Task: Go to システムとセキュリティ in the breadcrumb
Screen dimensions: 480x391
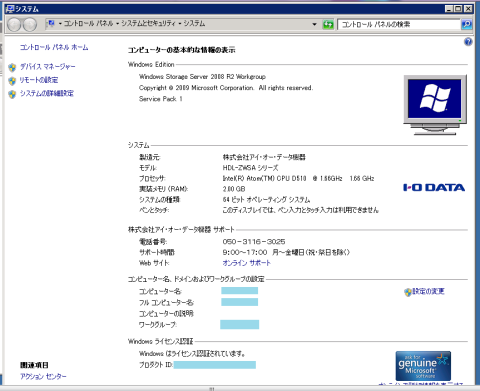Action: coord(148,23)
